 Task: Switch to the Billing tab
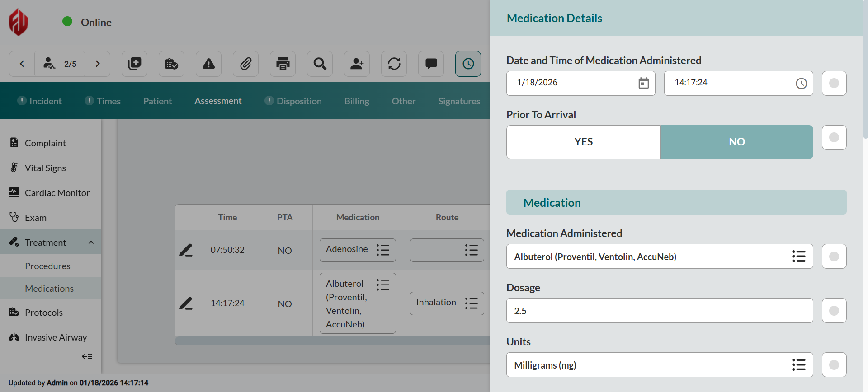pyautogui.click(x=357, y=101)
